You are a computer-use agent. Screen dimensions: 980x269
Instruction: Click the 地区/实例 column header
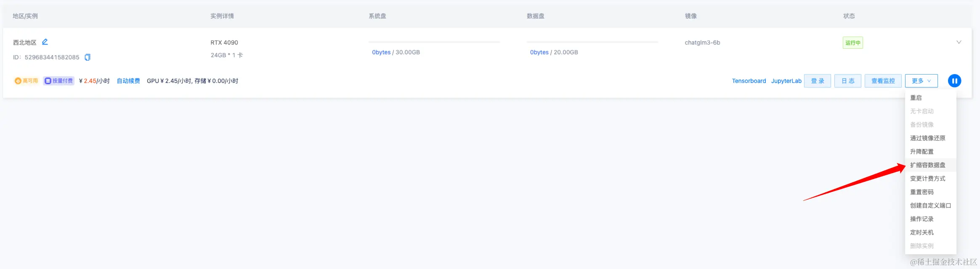tap(25, 16)
